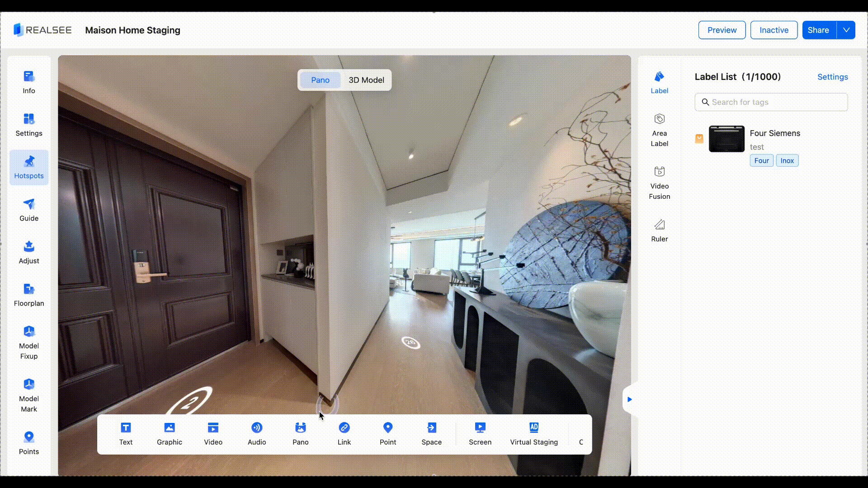Click the Inox tag chip
Viewport: 868px width, 488px height.
pos(787,160)
